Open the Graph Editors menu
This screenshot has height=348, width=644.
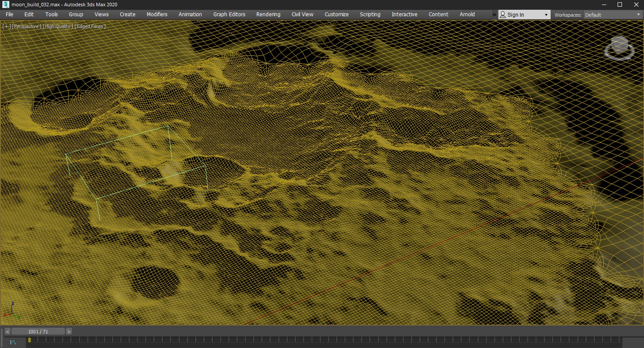[x=229, y=14]
